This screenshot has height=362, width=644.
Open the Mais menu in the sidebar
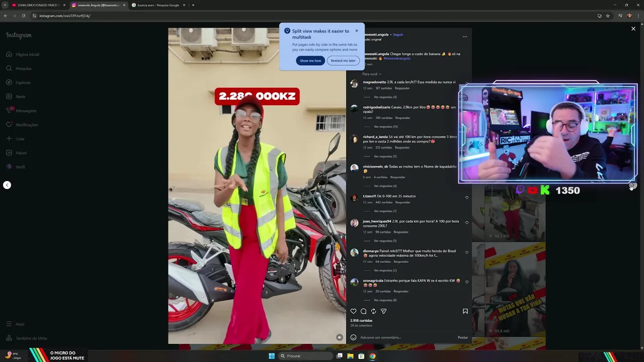pos(15,324)
